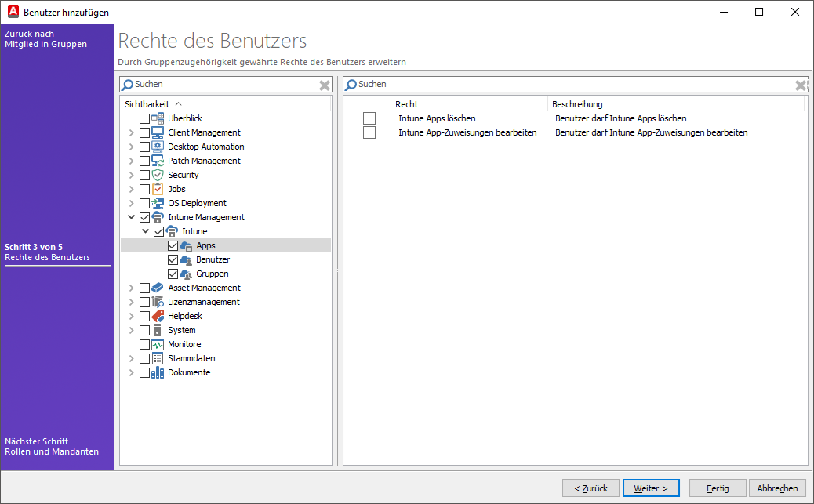Viewport: 814px width, 504px height.
Task: Click the Intune Management icon
Action: pyautogui.click(x=156, y=216)
